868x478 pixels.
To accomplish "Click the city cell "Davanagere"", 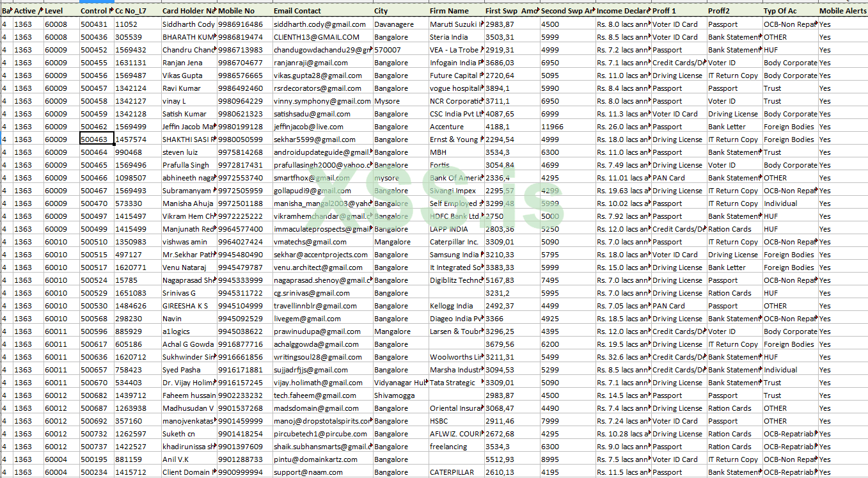I will [400, 24].
